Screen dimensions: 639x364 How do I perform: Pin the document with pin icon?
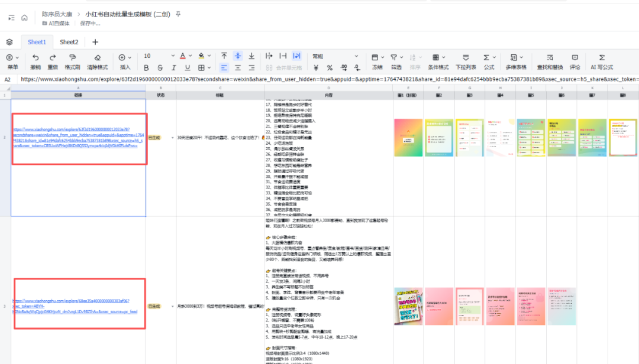pyautogui.click(x=178, y=14)
